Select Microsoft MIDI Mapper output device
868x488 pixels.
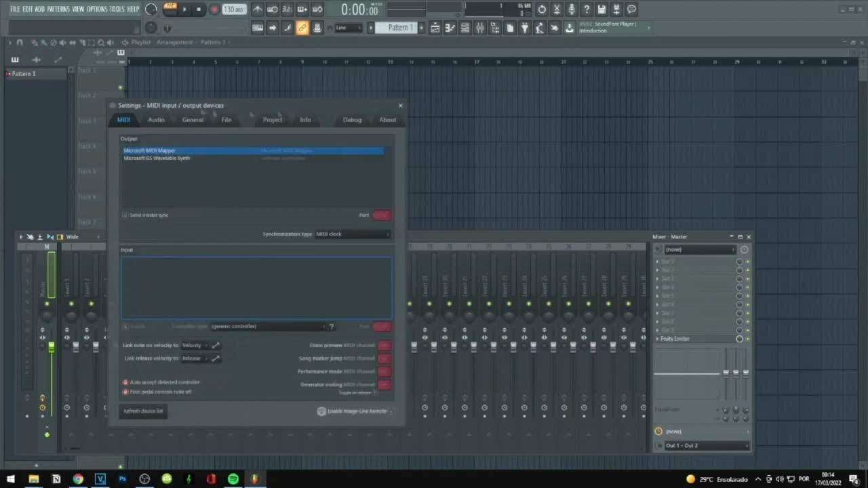[254, 150]
